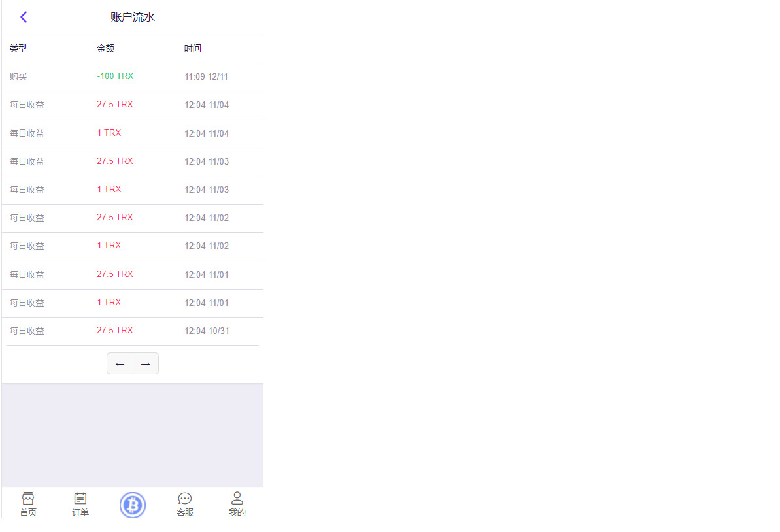The image size is (780, 532).
Task: Click the 金额 column header
Action: tap(105, 49)
